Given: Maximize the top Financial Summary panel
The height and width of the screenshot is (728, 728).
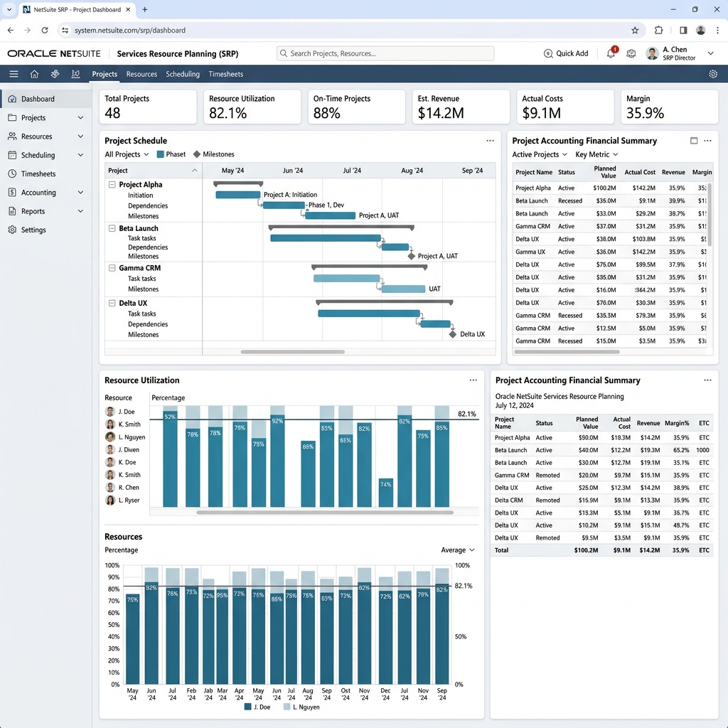Looking at the screenshot, I should coord(694,141).
